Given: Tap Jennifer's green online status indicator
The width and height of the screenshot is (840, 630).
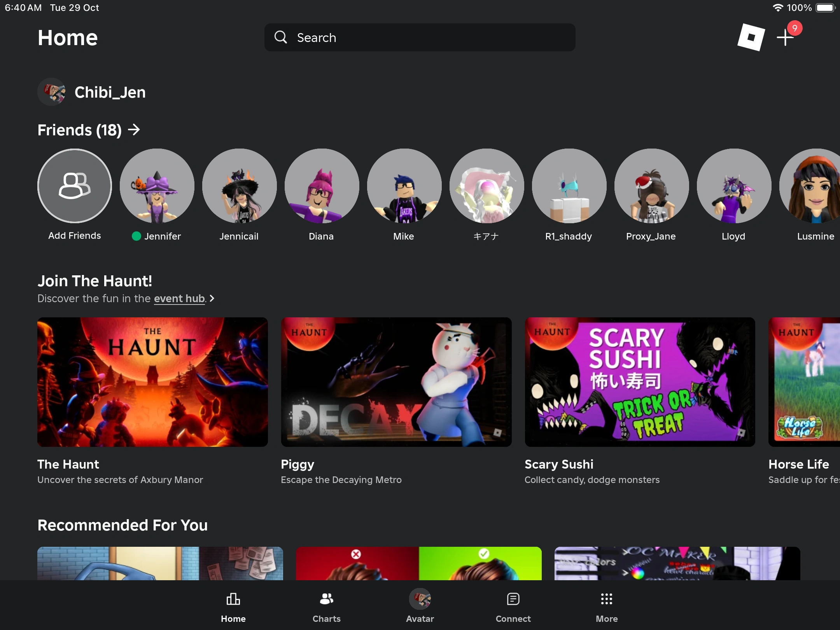Looking at the screenshot, I should (x=136, y=236).
